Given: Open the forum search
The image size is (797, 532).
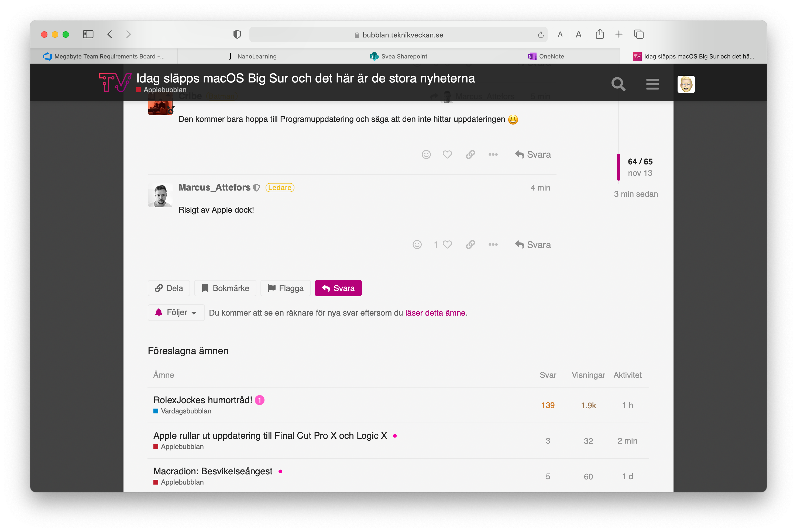Looking at the screenshot, I should pyautogui.click(x=619, y=84).
